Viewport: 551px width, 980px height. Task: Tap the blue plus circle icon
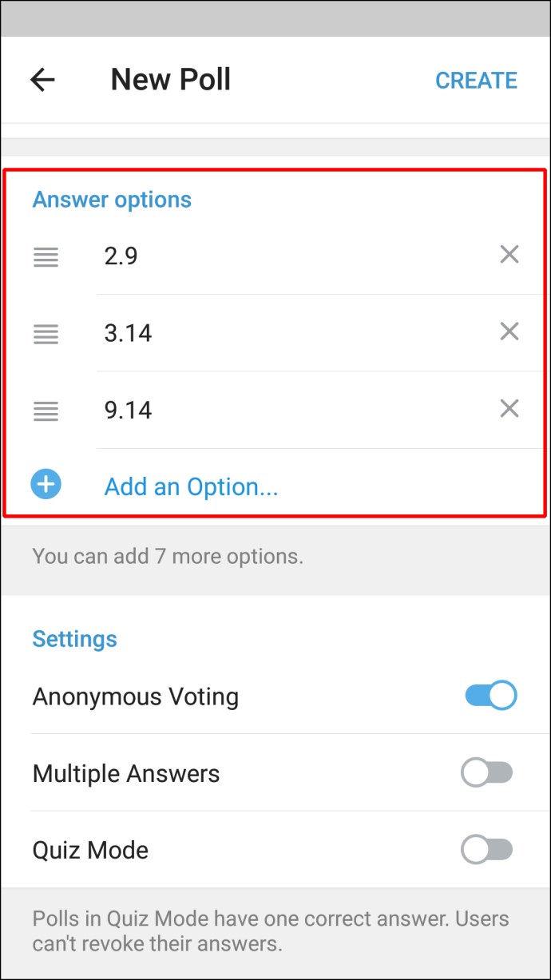click(46, 485)
